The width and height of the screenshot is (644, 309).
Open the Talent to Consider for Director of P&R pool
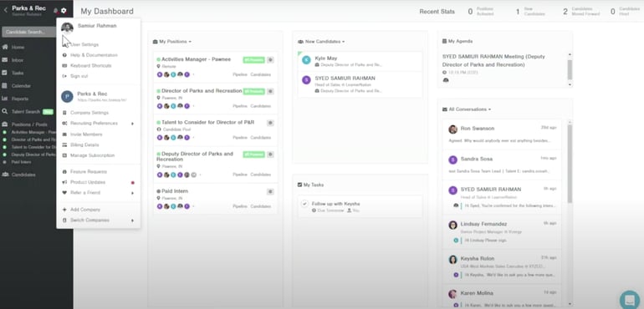pos(207,122)
